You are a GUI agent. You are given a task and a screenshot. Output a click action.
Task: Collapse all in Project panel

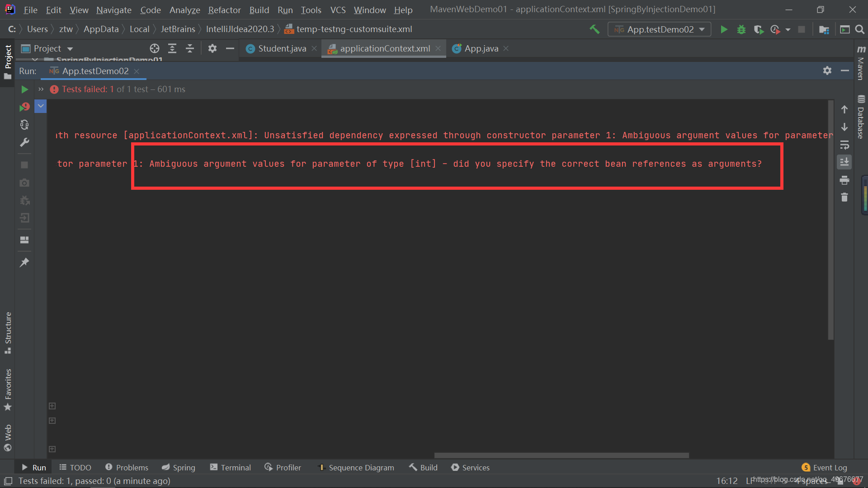click(x=190, y=48)
